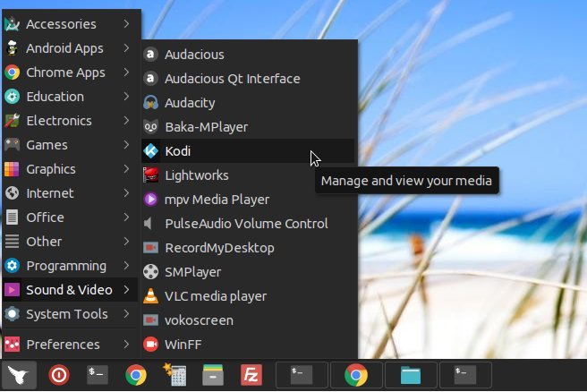The height and width of the screenshot is (392, 587).
Task: Open the Preferences menu
Action: click(70, 344)
